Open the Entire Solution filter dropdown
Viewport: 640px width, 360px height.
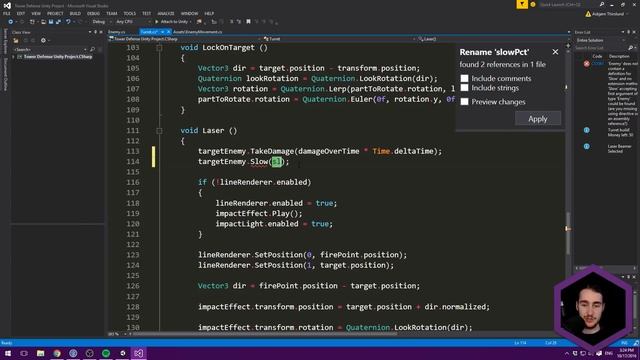tap(600, 40)
